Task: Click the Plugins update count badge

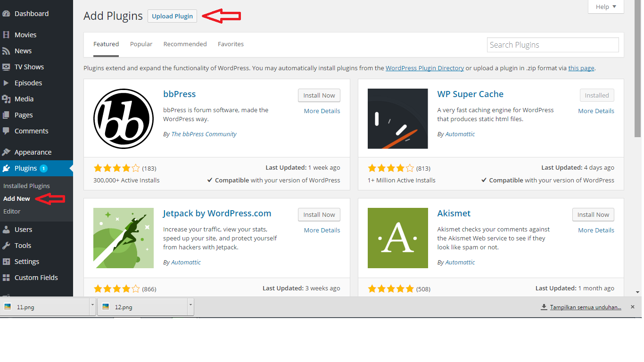Action: click(x=43, y=168)
